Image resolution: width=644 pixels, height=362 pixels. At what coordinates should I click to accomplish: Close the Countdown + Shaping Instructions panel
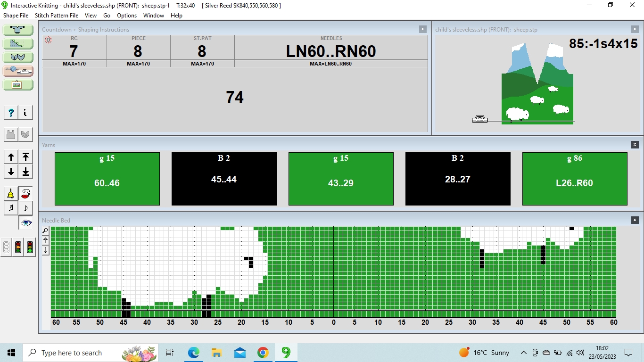click(423, 29)
